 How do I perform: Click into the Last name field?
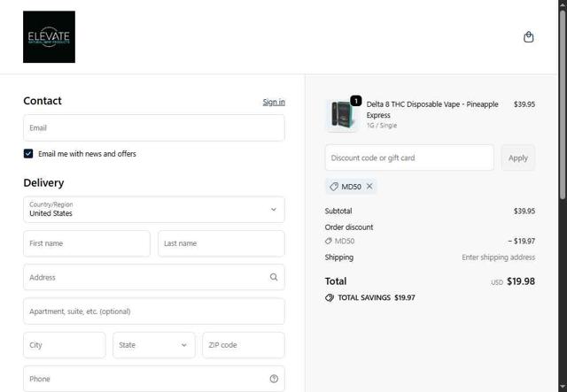click(221, 243)
